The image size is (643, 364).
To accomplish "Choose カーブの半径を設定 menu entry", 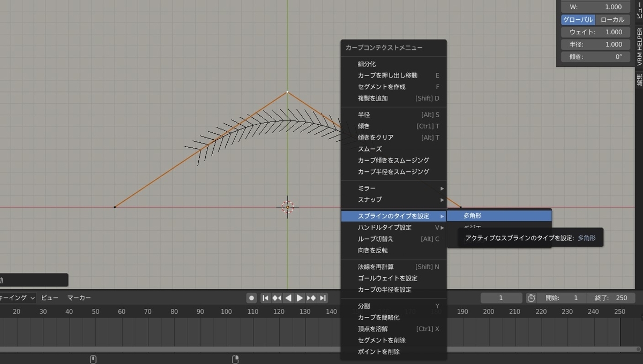I will (394, 290).
